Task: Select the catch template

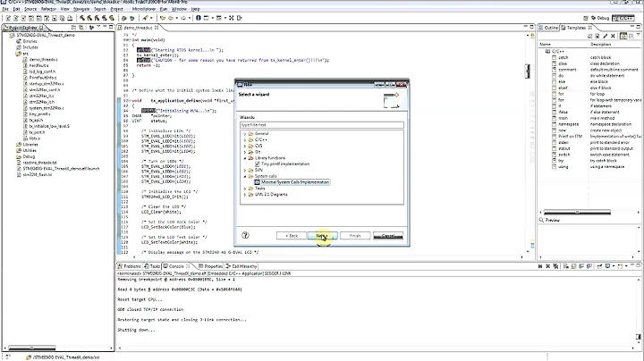Action: 563,57
